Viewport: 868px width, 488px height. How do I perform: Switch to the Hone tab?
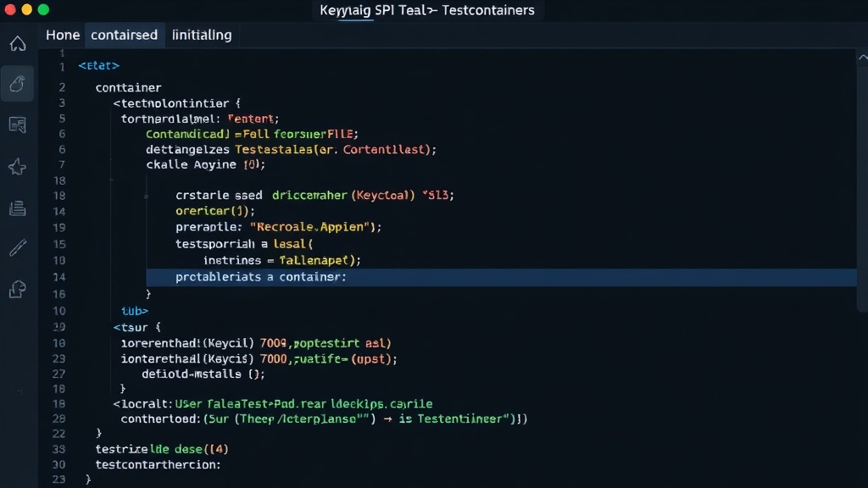click(63, 35)
